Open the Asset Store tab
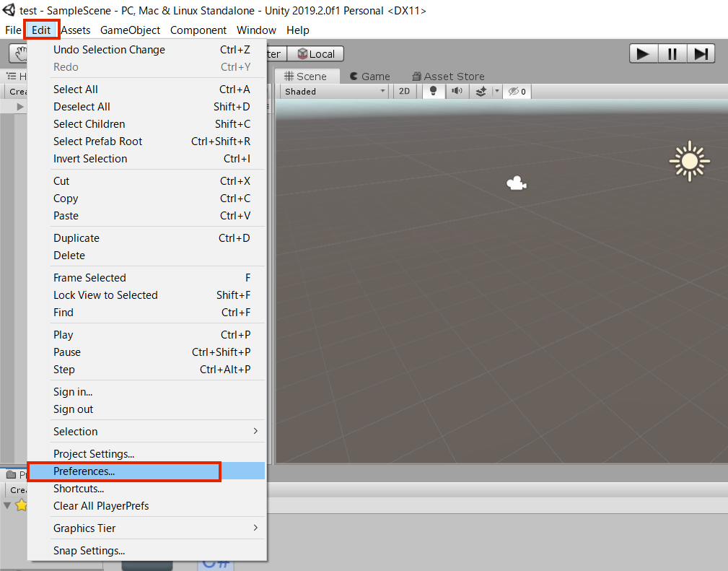This screenshot has width=728, height=571. (x=448, y=76)
